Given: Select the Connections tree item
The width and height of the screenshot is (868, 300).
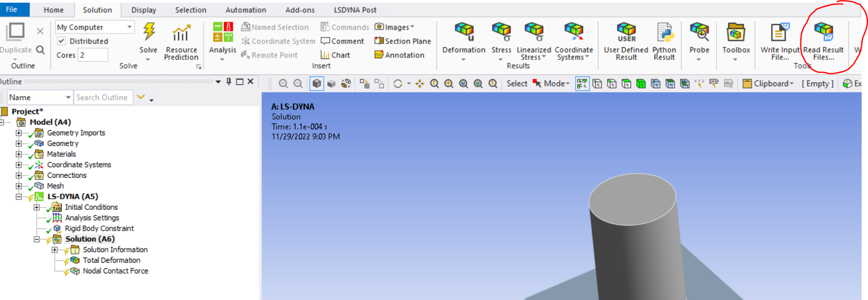Looking at the screenshot, I should click(66, 175).
